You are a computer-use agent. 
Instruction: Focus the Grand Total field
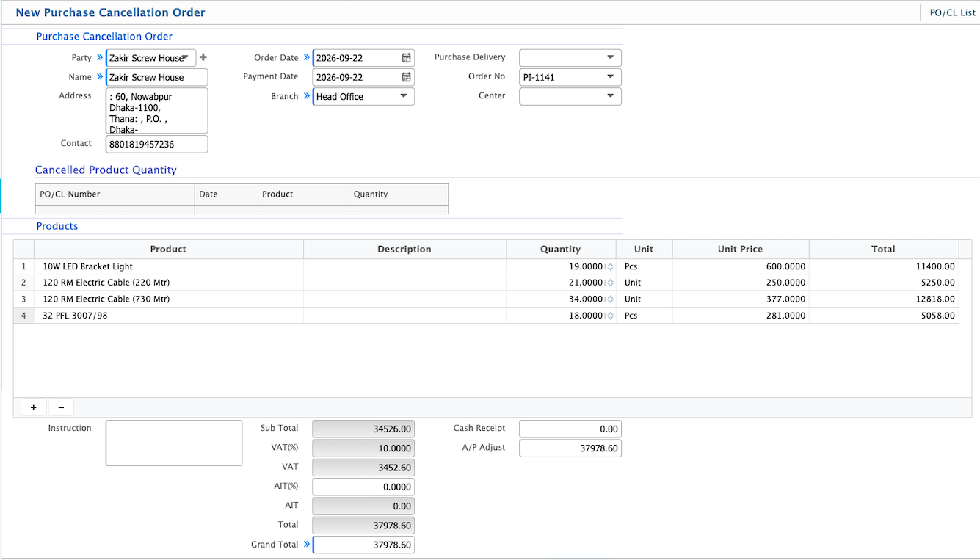click(x=363, y=545)
